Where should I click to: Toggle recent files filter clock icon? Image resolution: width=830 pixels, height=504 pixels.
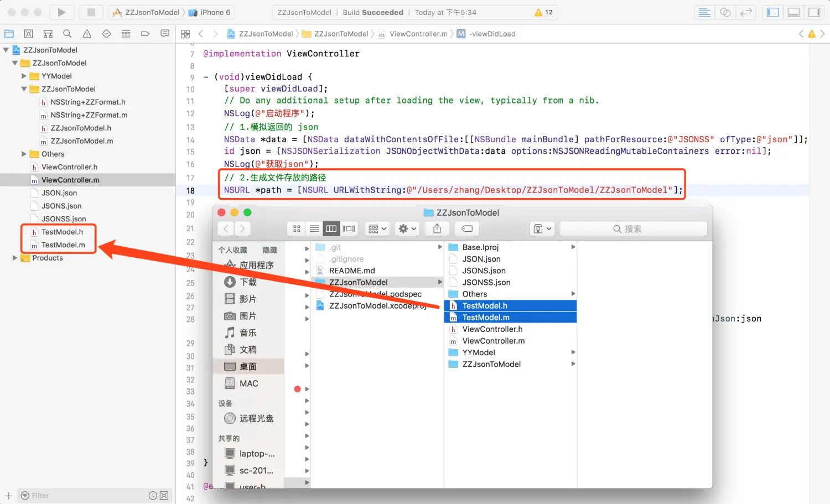153,496
